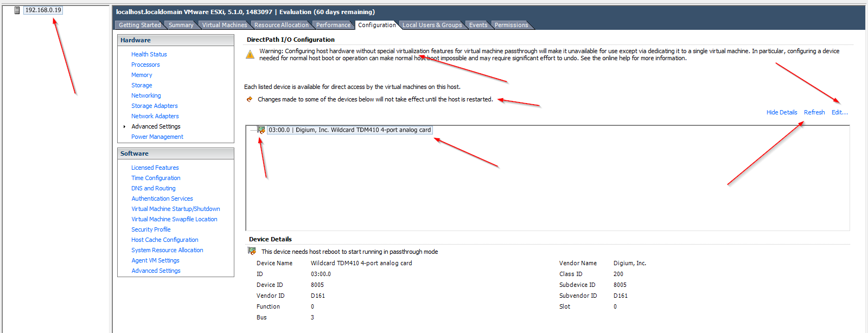
Task: Click the Hardware panel header
Action: 176,40
